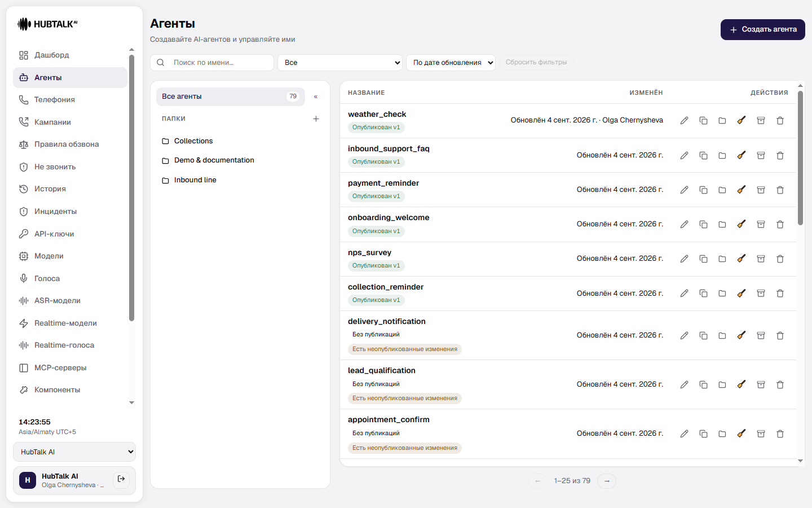The width and height of the screenshot is (812, 508).
Task: Delete the payment_reminder agent
Action: (x=780, y=190)
